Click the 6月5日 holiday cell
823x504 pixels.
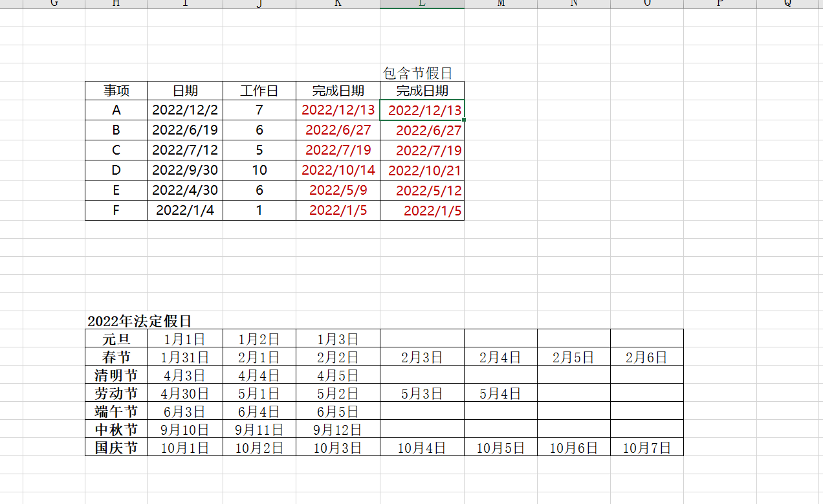(338, 411)
